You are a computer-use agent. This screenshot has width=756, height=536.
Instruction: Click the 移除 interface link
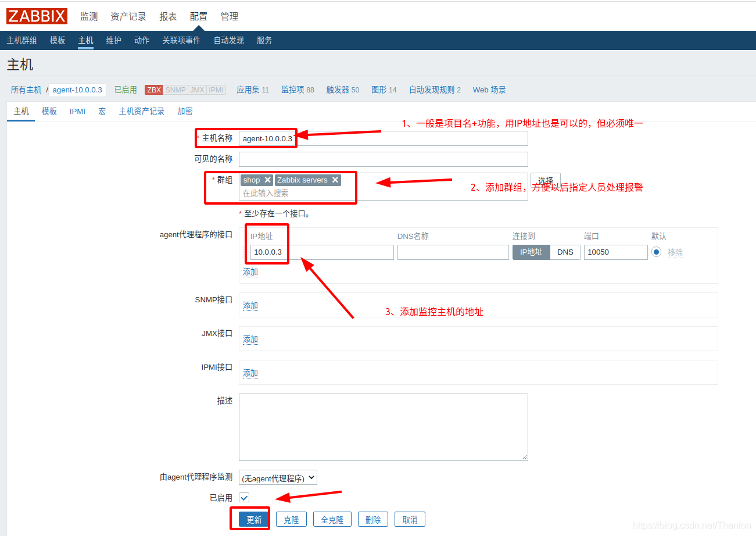(x=675, y=252)
